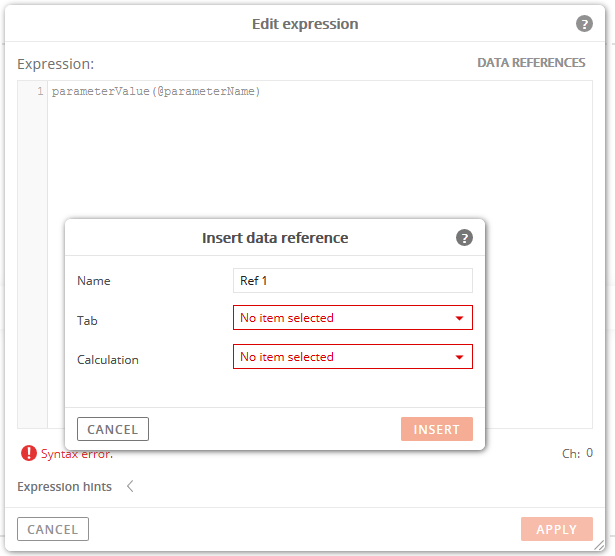Viewport: 615px width, 556px height.
Task: Expand the Expression hints chevron
Action: pos(130,486)
